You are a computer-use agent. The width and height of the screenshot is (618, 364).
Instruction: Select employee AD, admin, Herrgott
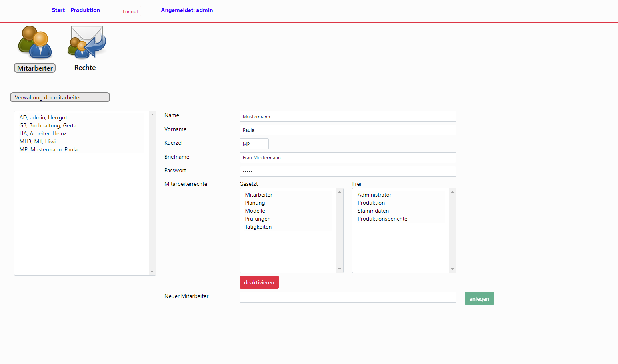click(x=44, y=117)
